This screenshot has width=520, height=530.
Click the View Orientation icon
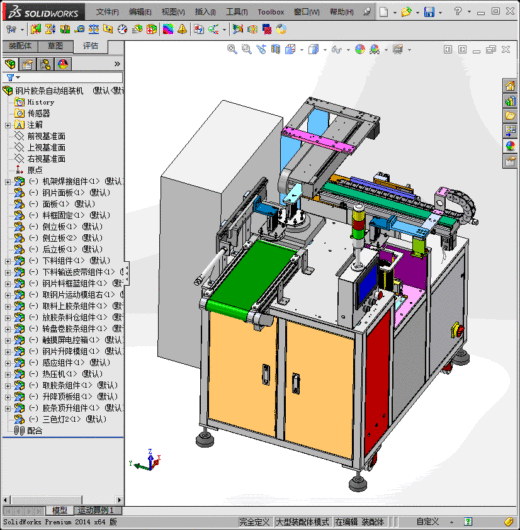tap(290, 49)
